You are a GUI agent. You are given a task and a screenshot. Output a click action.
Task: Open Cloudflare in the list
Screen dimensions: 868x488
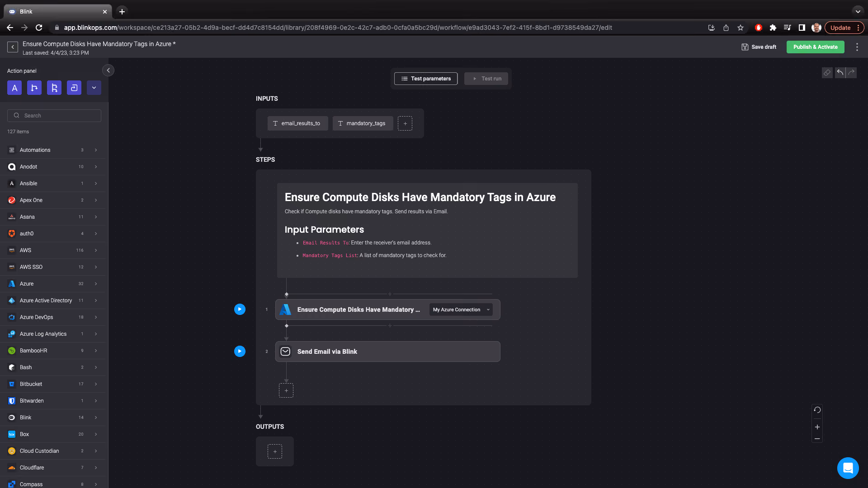click(52, 468)
